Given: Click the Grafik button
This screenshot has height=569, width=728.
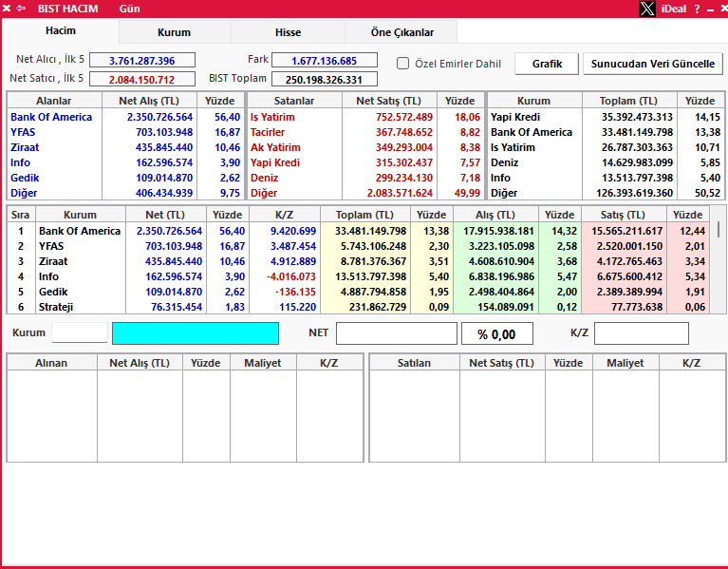Looking at the screenshot, I should 547,64.
